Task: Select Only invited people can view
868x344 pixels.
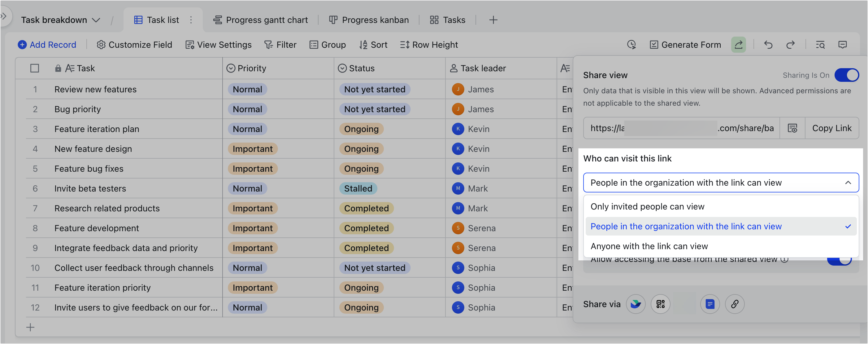Action: (x=721, y=206)
